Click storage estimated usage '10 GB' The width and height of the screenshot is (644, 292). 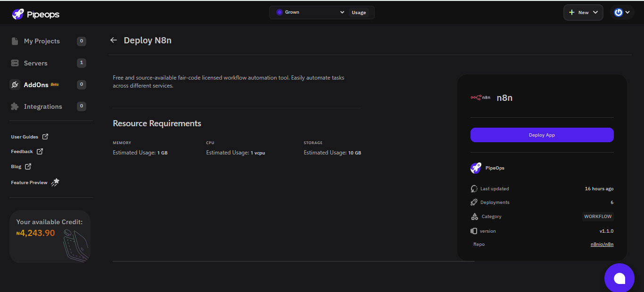click(355, 153)
